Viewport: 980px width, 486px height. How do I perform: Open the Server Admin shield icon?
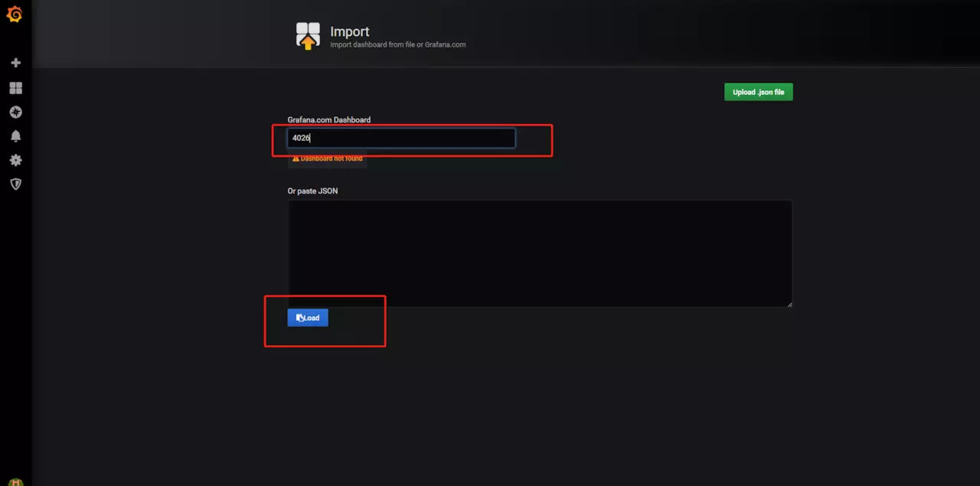click(15, 184)
